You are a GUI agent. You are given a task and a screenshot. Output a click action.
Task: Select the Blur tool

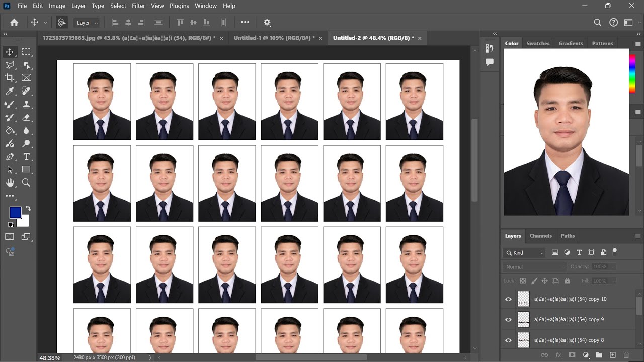click(x=26, y=130)
